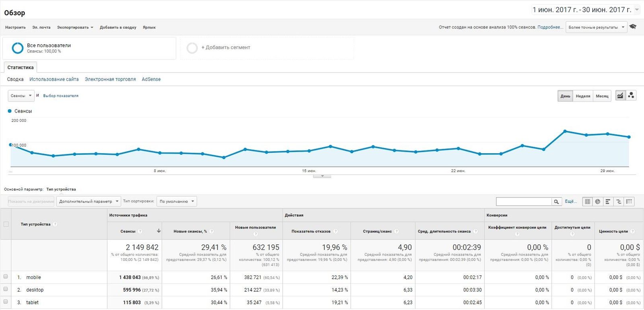This screenshot has height=310, width=644.
Task: Open the Использование сайта tab
Action: tap(54, 79)
